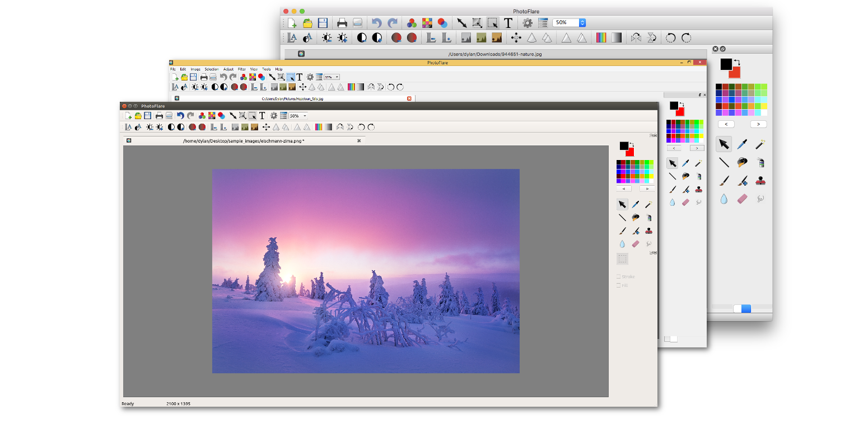Click the clone stamp tool in the macOS palette
The height and width of the screenshot is (433, 868).
coord(760,181)
